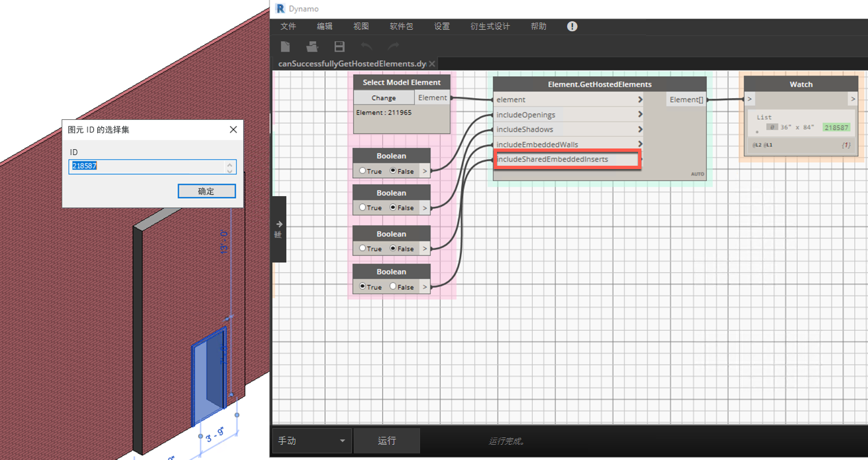The height and width of the screenshot is (460, 868).
Task: Open file folder icon in Dynamo toolbar
Action: (312, 46)
